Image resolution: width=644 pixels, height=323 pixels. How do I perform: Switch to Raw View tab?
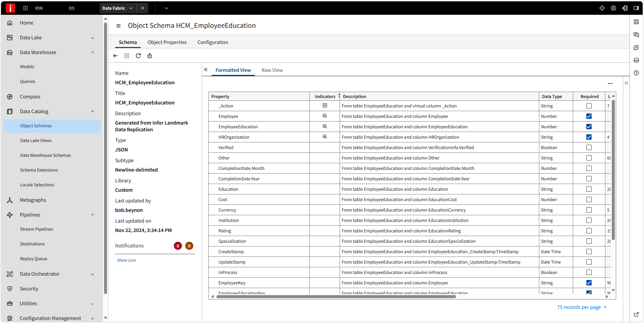click(272, 70)
